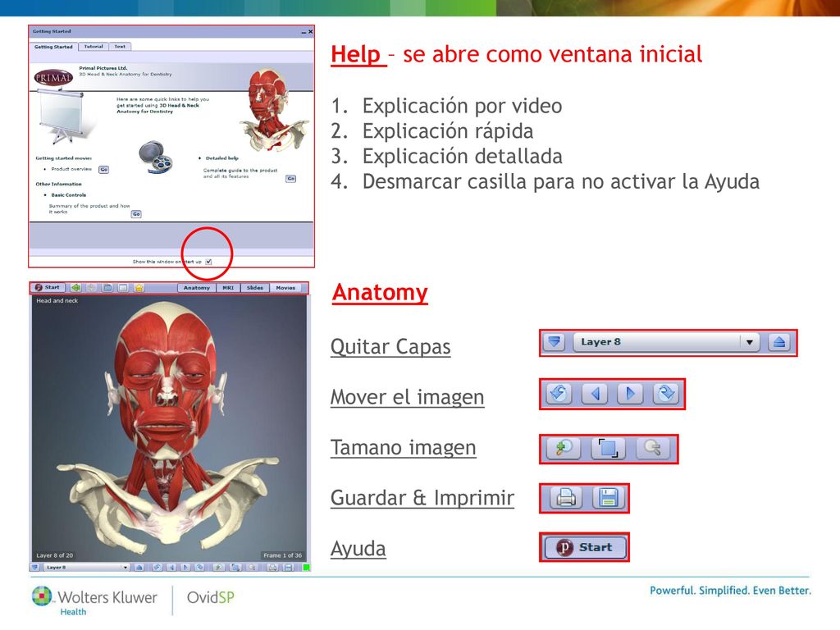Click the greyed-out forward arrow in the viewer toolbar
This screenshot has width=840, height=630.
[x=92, y=288]
